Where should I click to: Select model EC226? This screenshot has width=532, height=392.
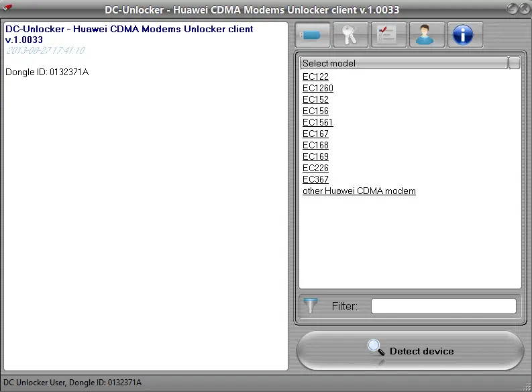[x=315, y=168]
